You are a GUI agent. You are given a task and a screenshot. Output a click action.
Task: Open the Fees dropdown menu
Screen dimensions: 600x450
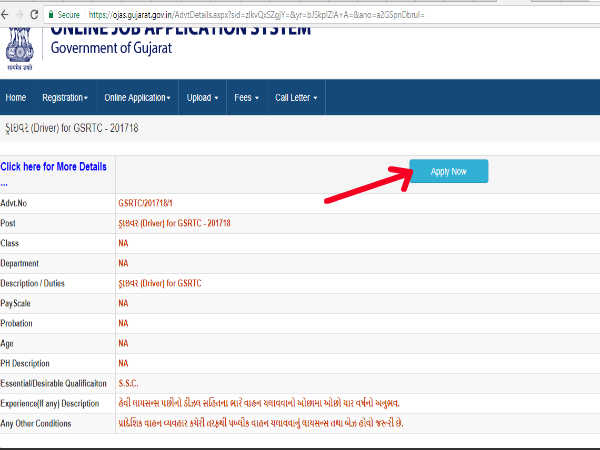tap(246, 98)
